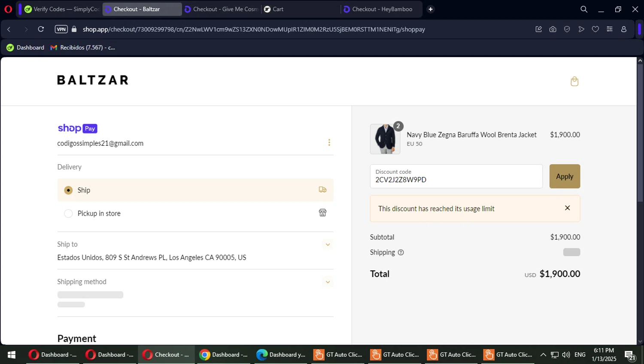
Task: Reload the checkout page
Action: (41, 29)
